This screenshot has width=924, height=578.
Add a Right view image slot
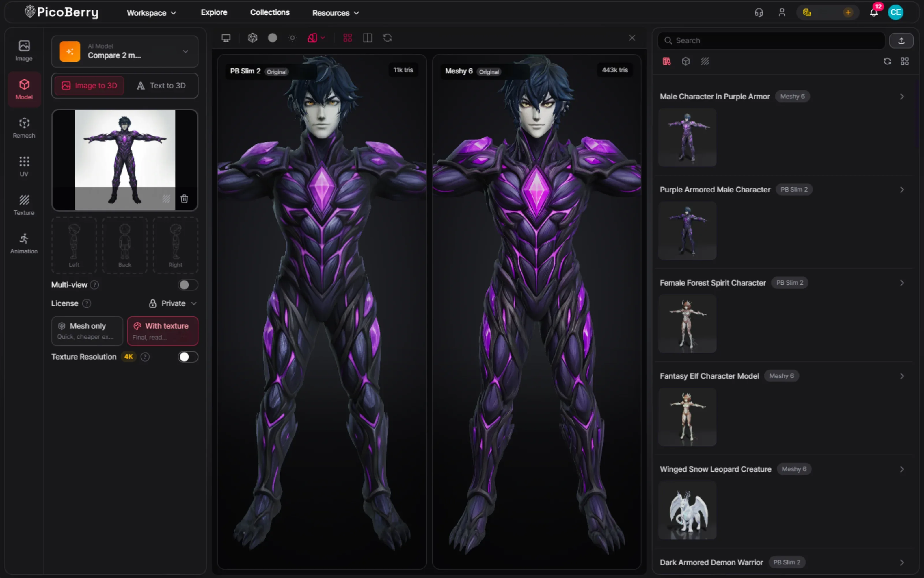coord(176,245)
